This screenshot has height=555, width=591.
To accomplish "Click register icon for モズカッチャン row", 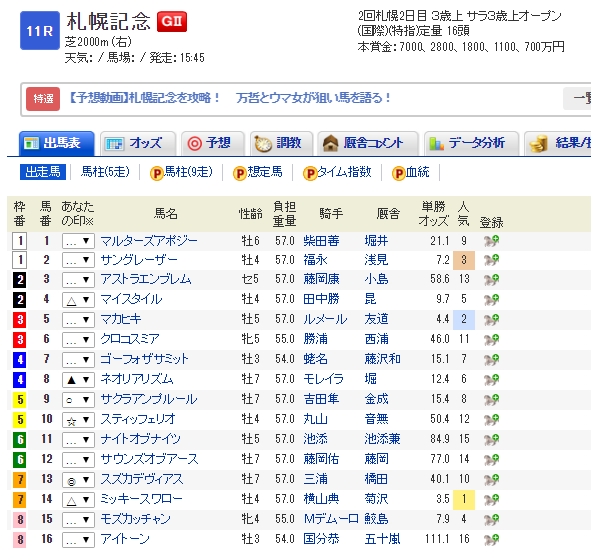I will tap(491, 519).
